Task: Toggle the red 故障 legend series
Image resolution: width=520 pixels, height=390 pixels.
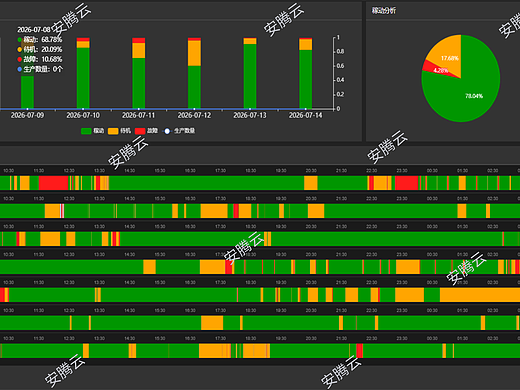Action: point(146,131)
